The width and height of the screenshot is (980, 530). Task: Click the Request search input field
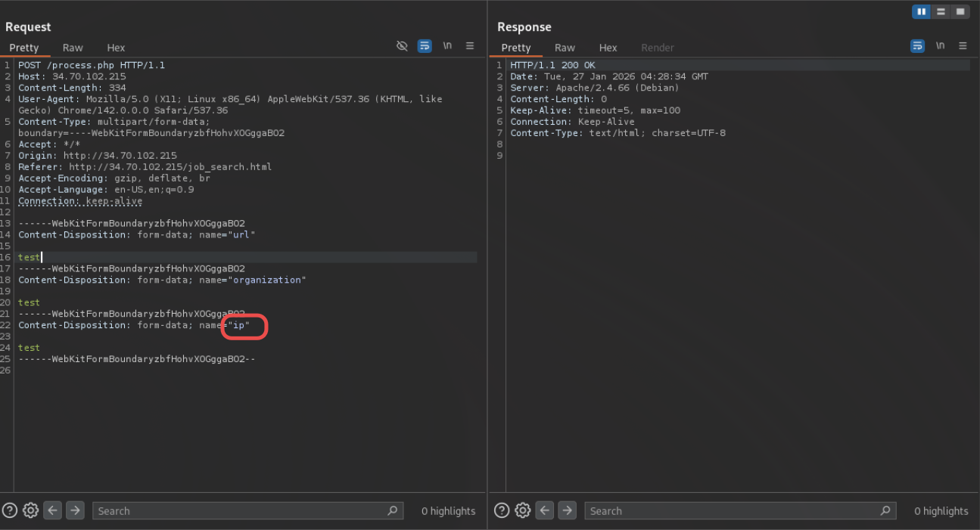238,511
